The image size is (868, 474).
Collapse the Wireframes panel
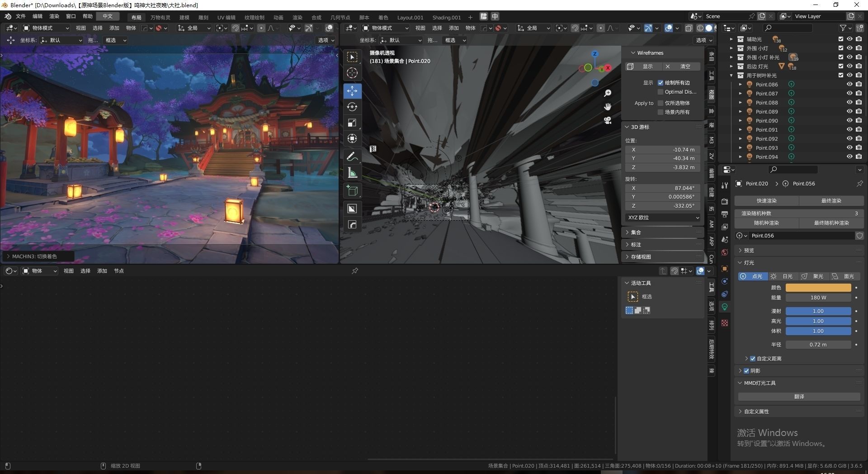click(662, 53)
